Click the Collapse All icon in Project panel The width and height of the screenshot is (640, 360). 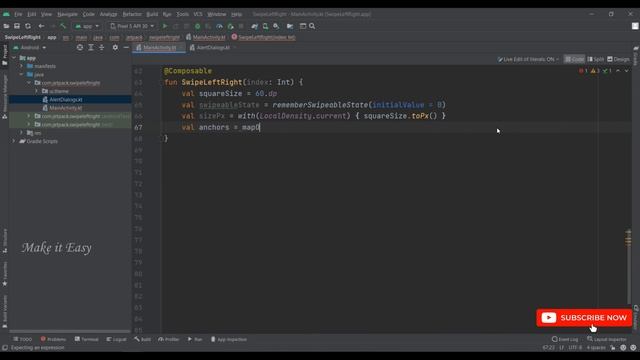coord(102,48)
